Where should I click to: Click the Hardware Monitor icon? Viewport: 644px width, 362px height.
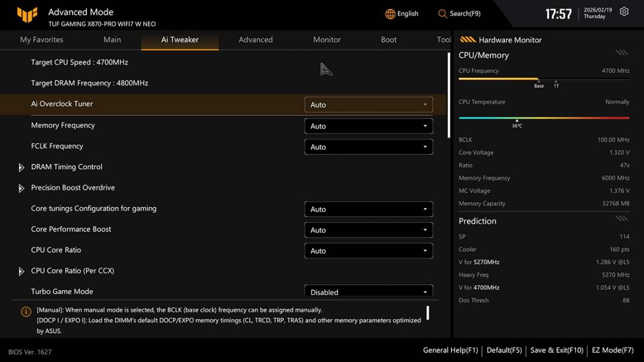tap(468, 40)
